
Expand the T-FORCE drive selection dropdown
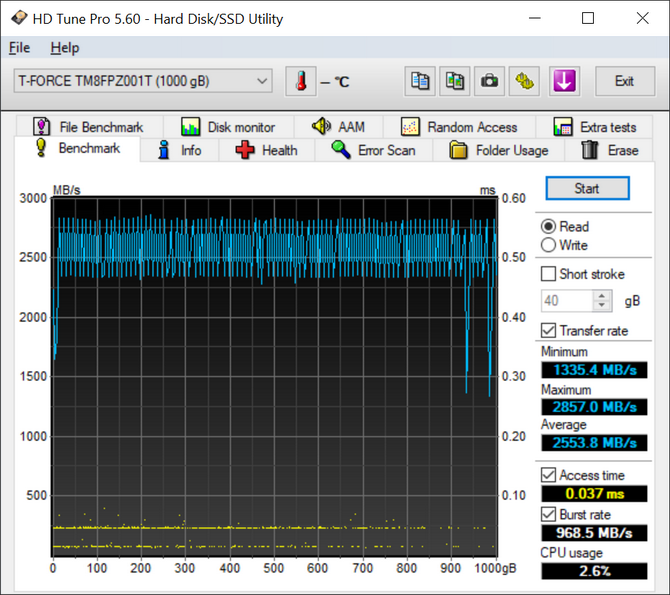tap(262, 81)
